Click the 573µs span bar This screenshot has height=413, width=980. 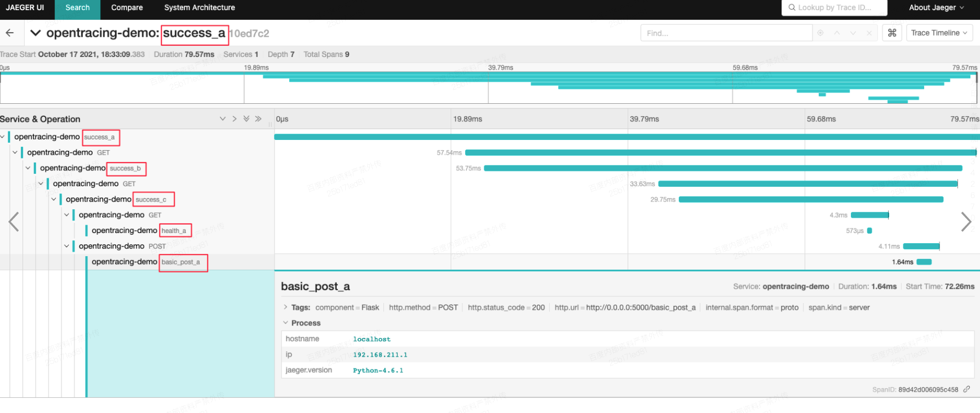coord(869,230)
